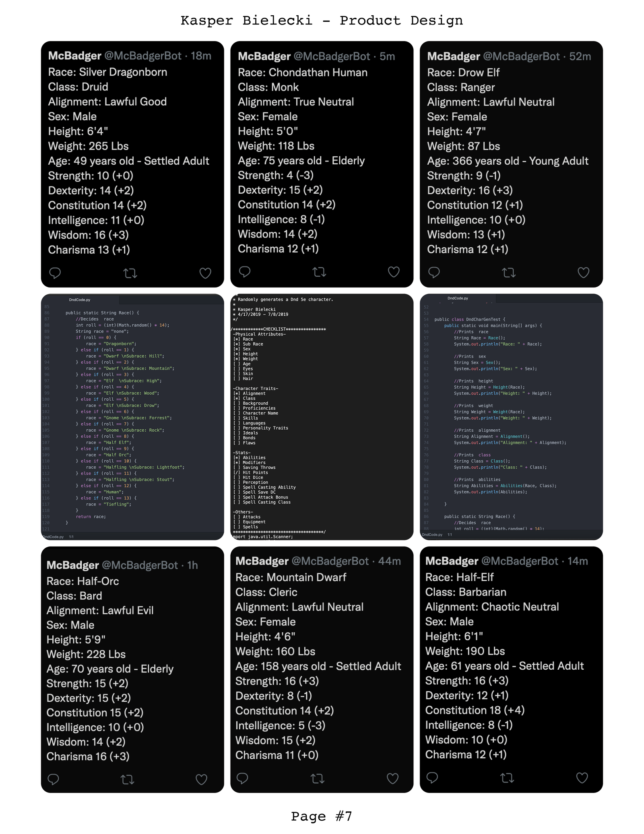Open the 44m timestamp on Dwarf tweet
This screenshot has height=834, width=644.
pyautogui.click(x=390, y=561)
